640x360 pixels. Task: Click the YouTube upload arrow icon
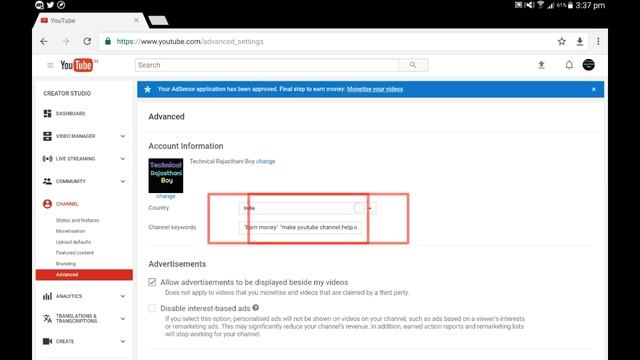tap(541, 64)
